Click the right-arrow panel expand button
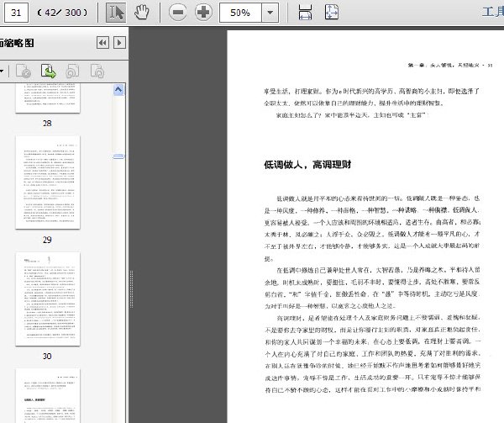The height and width of the screenshot is (423, 504). [x=119, y=42]
